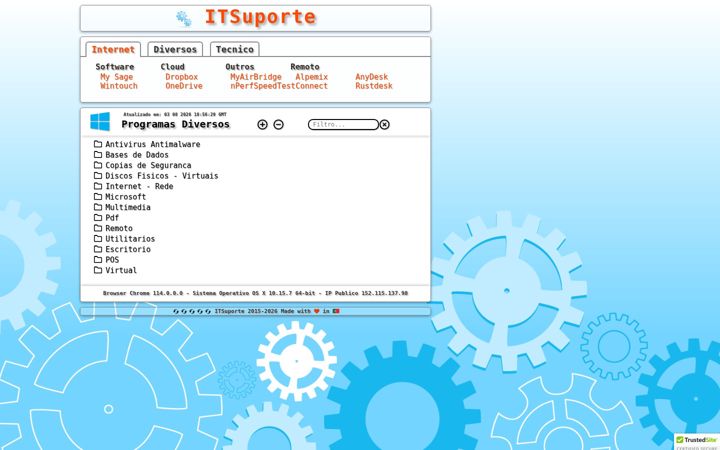Image resolution: width=720 pixels, height=450 pixels.
Task: Click the Windows logo icon
Action: 100,122
